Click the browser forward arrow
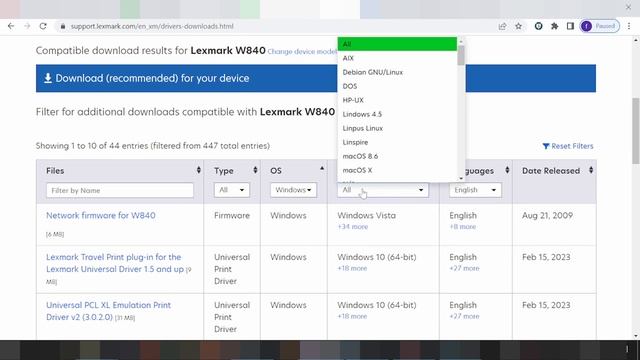The image size is (640, 360). coord(27,26)
